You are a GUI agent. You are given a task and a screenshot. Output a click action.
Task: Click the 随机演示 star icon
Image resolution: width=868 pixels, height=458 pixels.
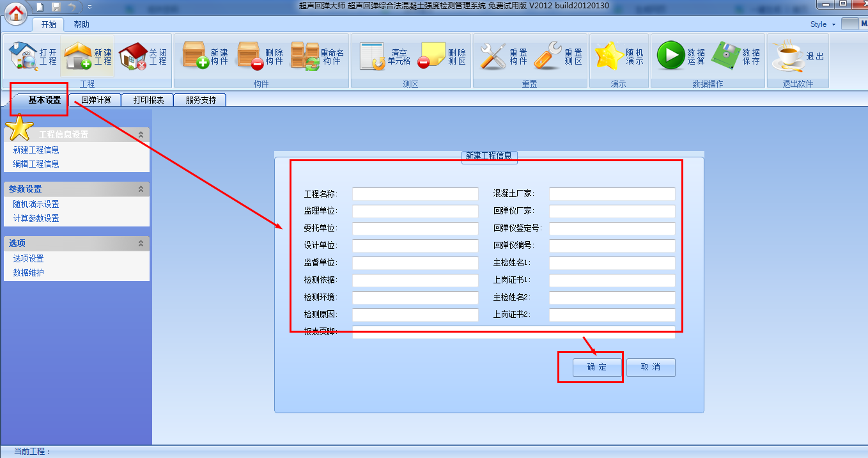[609, 56]
